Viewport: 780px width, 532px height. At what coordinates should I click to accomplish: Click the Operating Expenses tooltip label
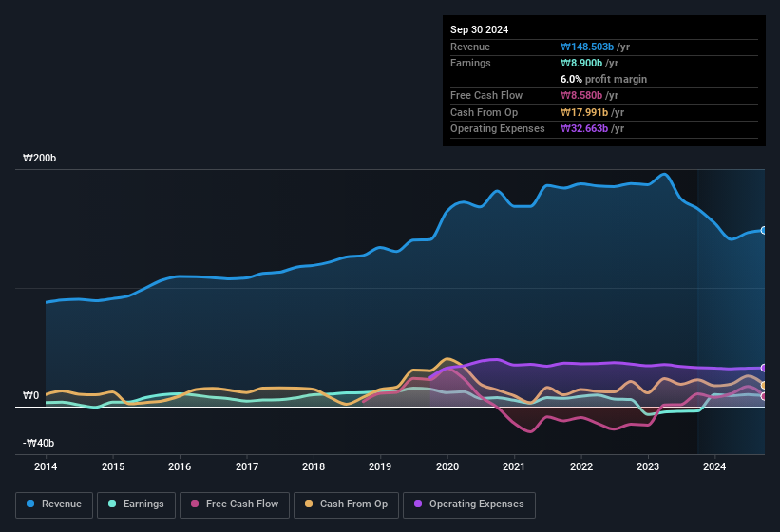pyautogui.click(x=498, y=129)
